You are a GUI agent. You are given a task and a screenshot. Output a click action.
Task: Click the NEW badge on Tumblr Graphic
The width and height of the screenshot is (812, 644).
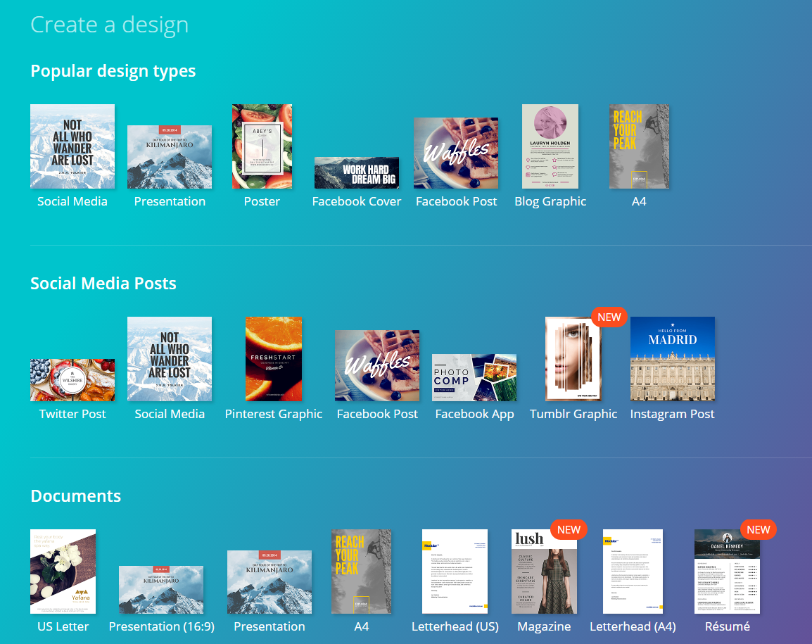click(x=609, y=317)
